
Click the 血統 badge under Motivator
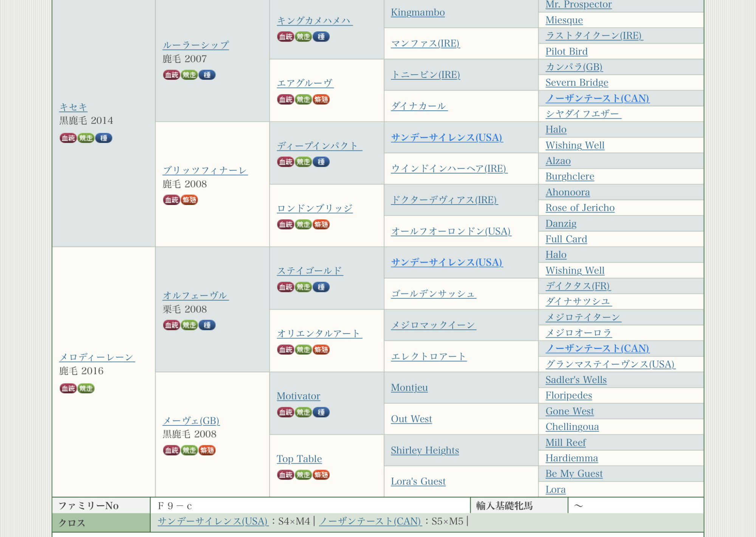tap(285, 412)
